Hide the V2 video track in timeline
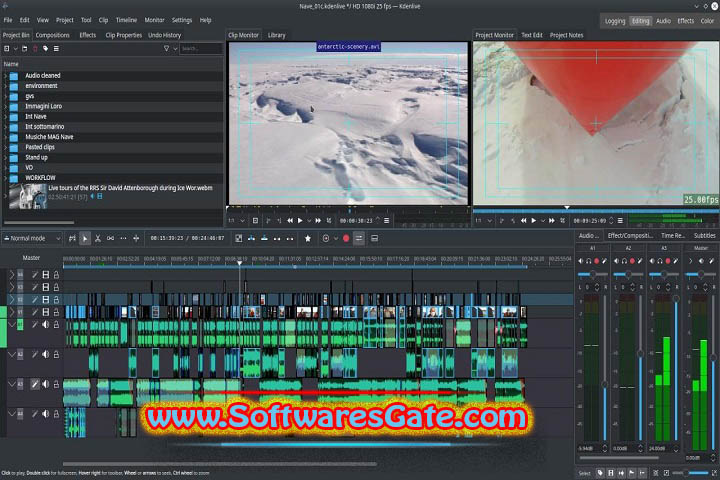This screenshot has width=720, height=480. click(45, 299)
